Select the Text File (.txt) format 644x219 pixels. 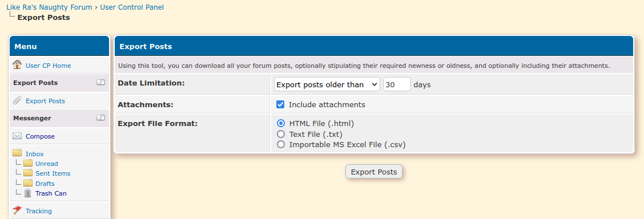281,134
